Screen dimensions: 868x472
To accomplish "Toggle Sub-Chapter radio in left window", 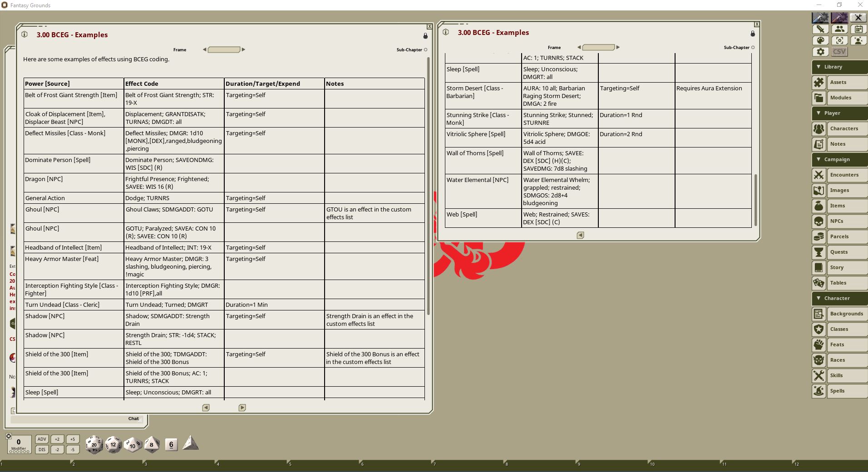I will (x=425, y=50).
